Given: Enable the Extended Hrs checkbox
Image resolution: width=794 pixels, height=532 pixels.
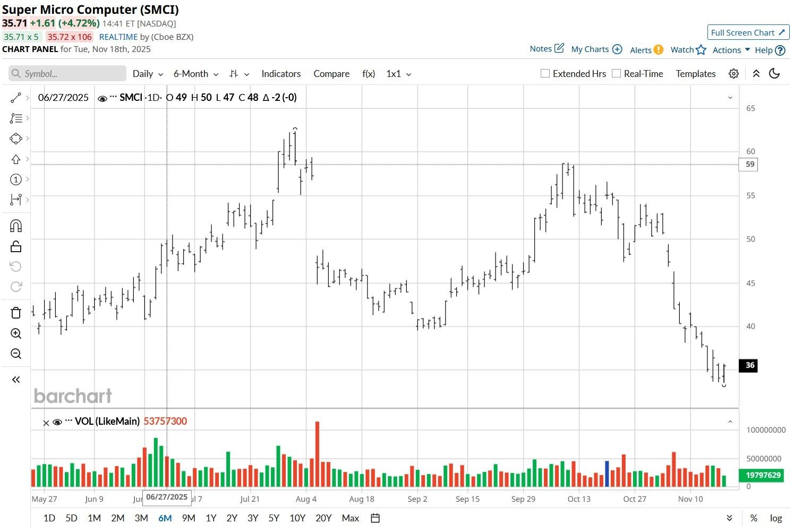Looking at the screenshot, I should 545,73.
